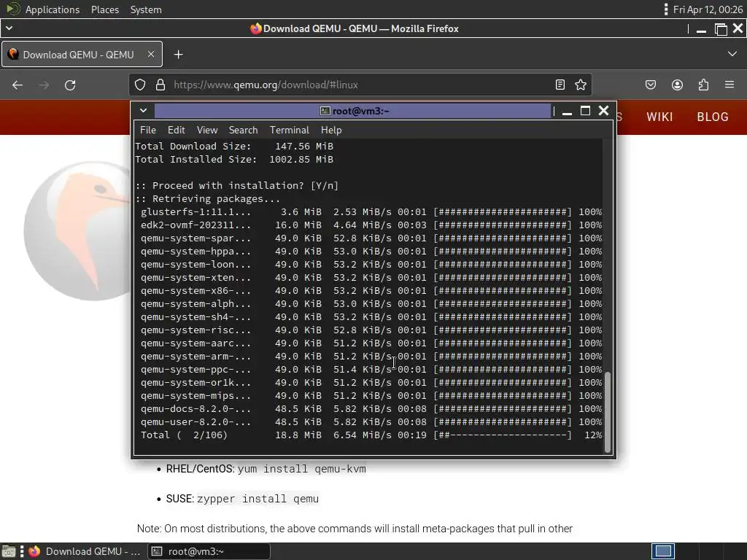747x560 pixels.
Task: Open Firefox window menu chevron
Action: pyautogui.click(x=9, y=28)
